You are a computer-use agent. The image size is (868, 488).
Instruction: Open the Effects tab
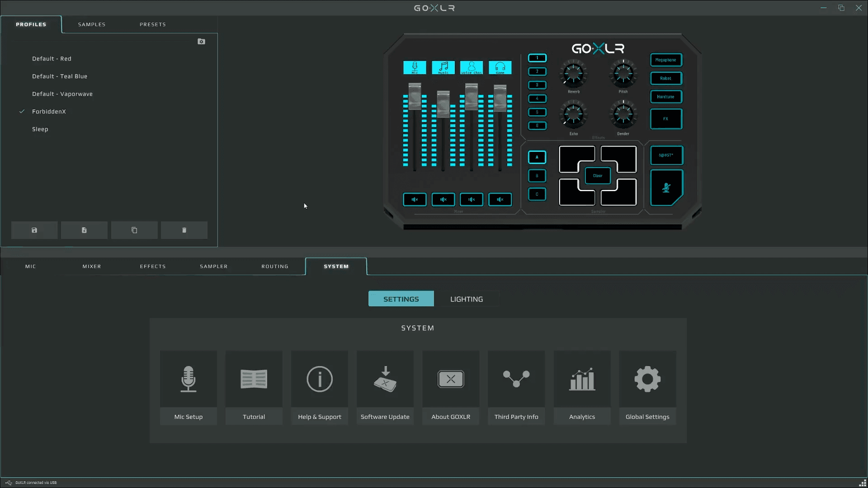(x=153, y=267)
